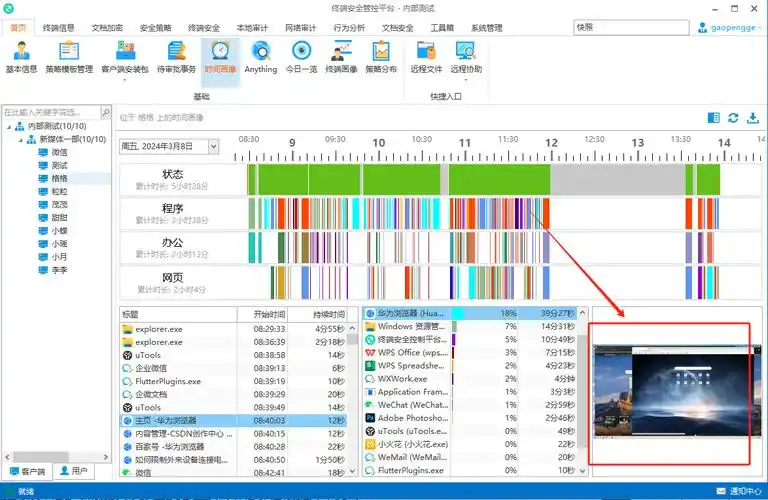Image resolution: width=768 pixels, height=500 pixels.
Task: Open 基本信息 from the ribbon
Action: click(x=21, y=56)
